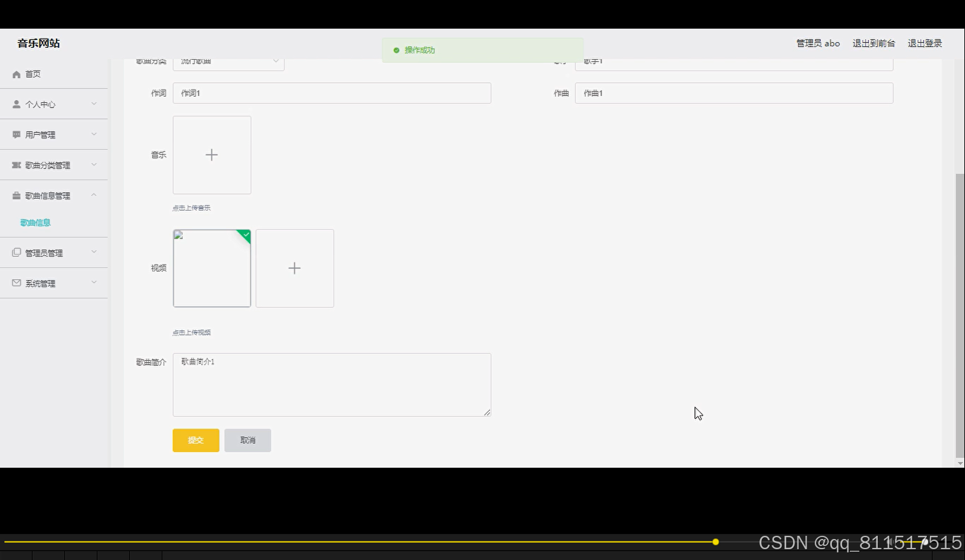Click the 音乐网站 site title
The image size is (965, 560).
[x=39, y=43]
